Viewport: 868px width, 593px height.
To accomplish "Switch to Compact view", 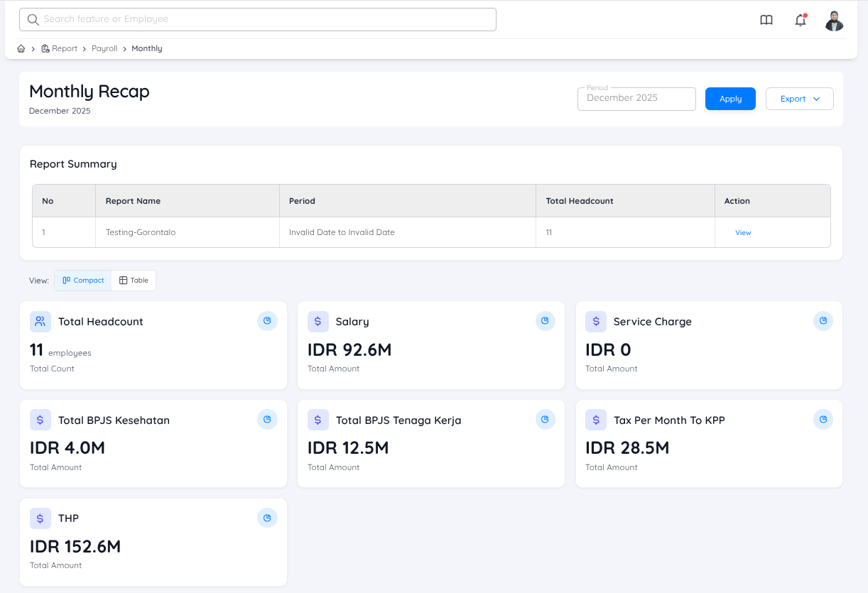I will point(83,281).
